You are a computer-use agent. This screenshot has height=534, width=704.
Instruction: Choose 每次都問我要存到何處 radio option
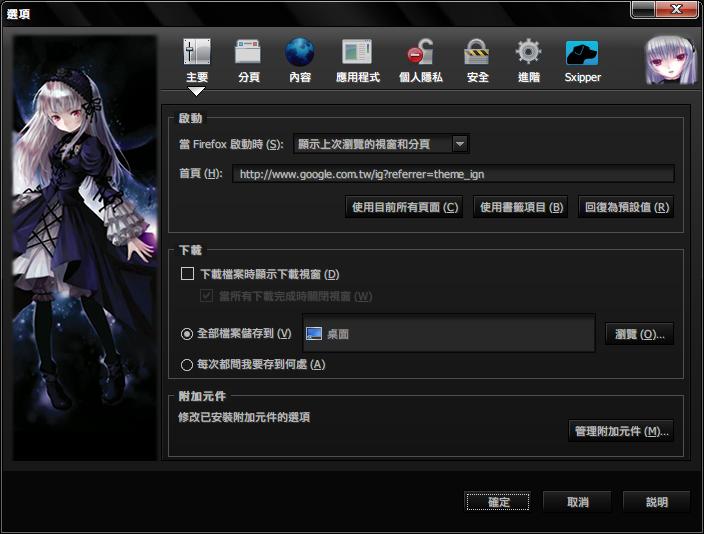(x=187, y=365)
